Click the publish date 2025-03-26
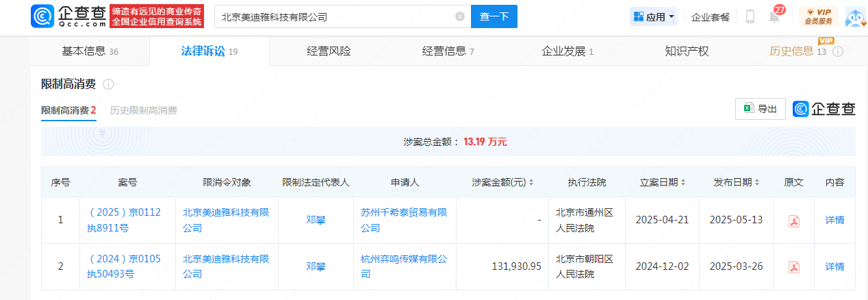The height and width of the screenshot is (300, 868). click(736, 266)
